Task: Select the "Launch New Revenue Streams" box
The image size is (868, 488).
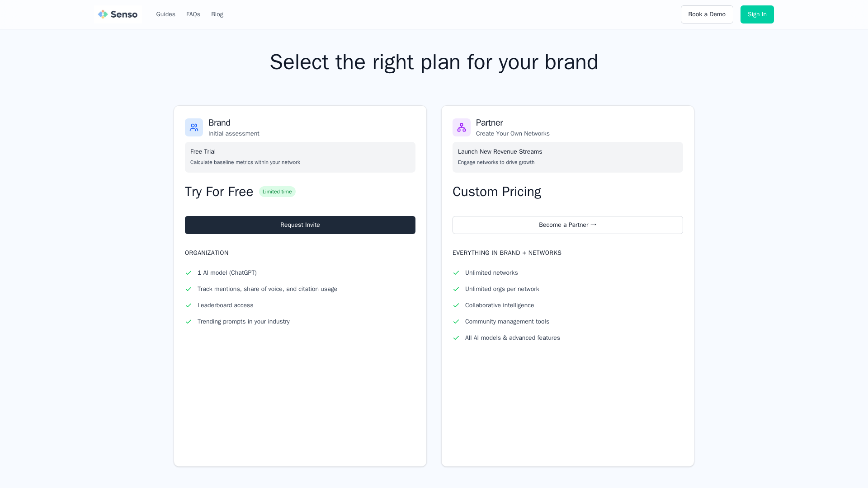Action: click(x=567, y=157)
